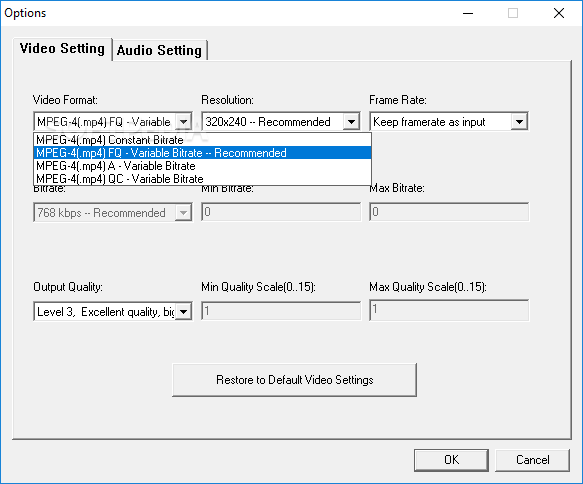This screenshot has height=484, width=583.
Task: Click the Output Quality label
Action: tap(68, 287)
